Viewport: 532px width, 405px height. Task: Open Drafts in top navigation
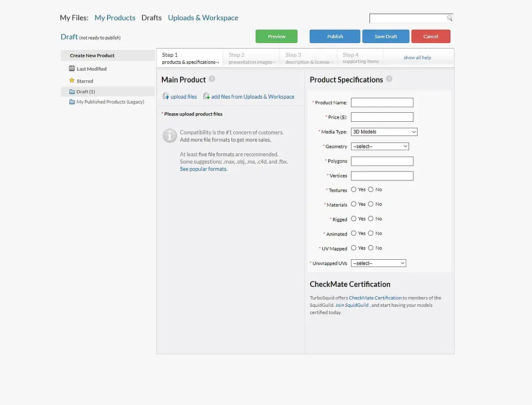tap(151, 18)
